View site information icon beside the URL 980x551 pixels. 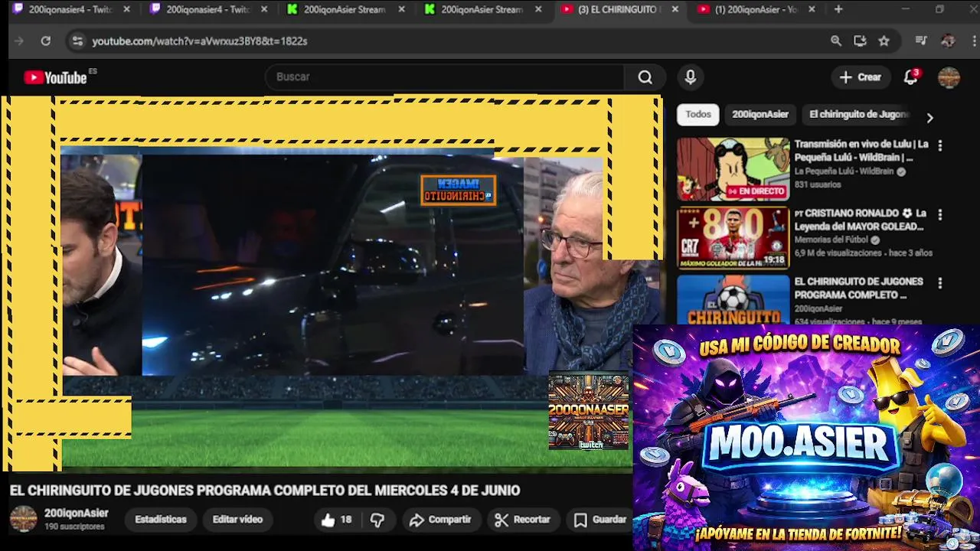(x=77, y=41)
